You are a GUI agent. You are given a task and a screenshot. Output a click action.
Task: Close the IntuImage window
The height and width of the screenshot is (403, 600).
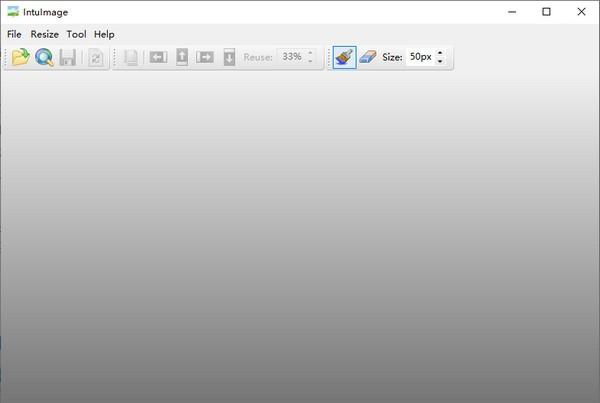pyautogui.click(x=581, y=12)
